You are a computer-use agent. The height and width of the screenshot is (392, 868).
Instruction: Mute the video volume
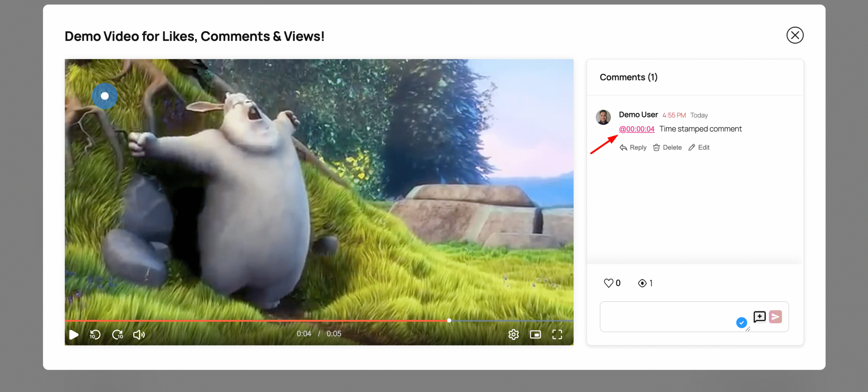point(139,335)
